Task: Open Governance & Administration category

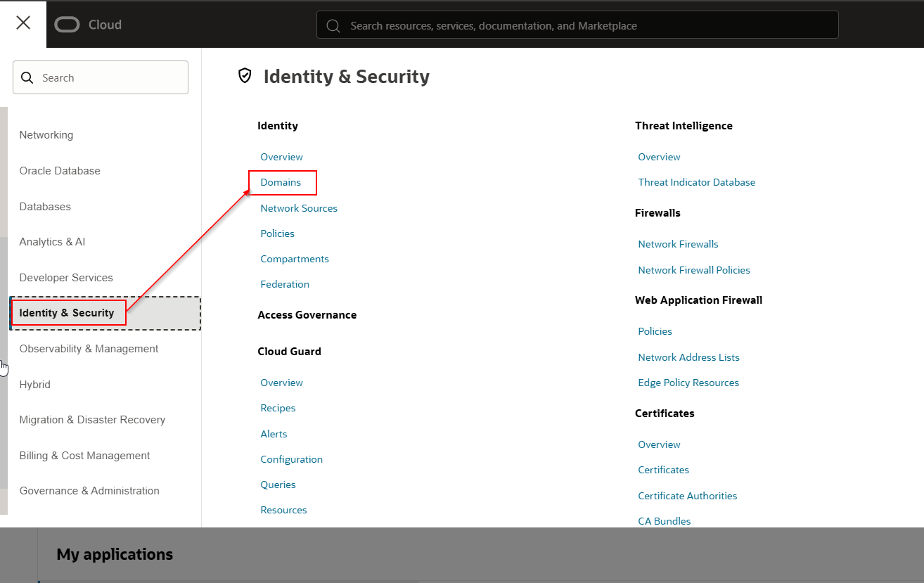Action: [x=89, y=491]
